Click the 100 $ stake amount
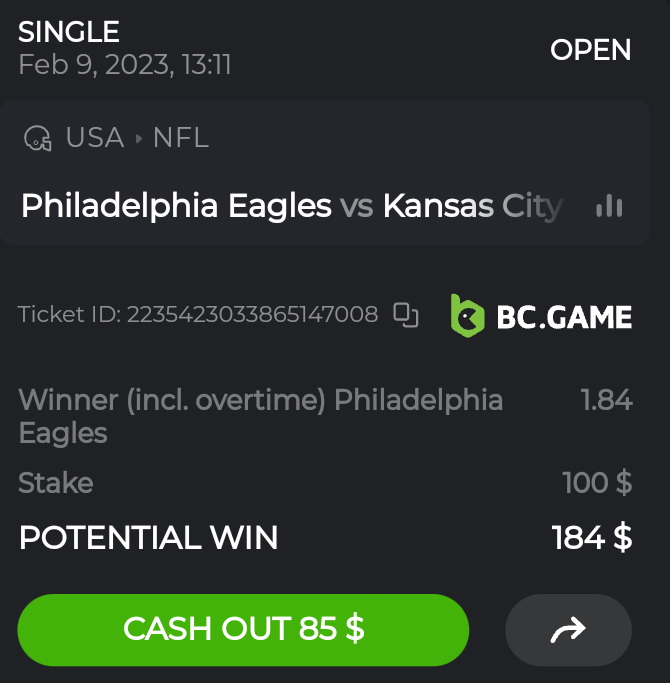Viewport: 670px width, 683px height. pos(597,483)
